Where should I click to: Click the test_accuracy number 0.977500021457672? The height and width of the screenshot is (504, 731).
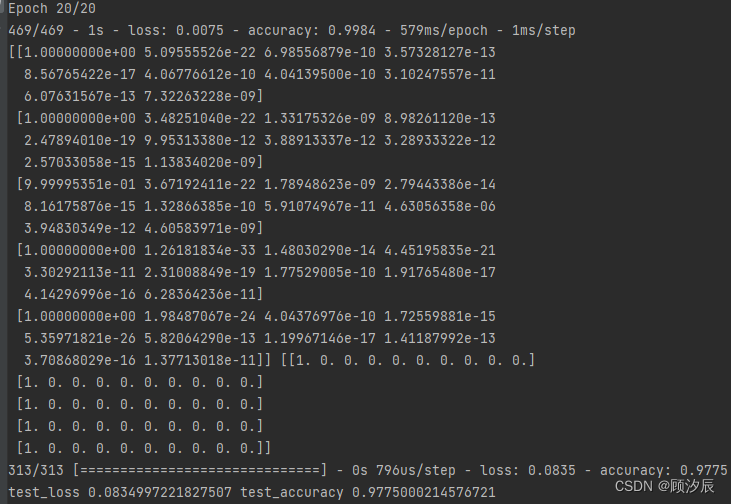[425, 492]
